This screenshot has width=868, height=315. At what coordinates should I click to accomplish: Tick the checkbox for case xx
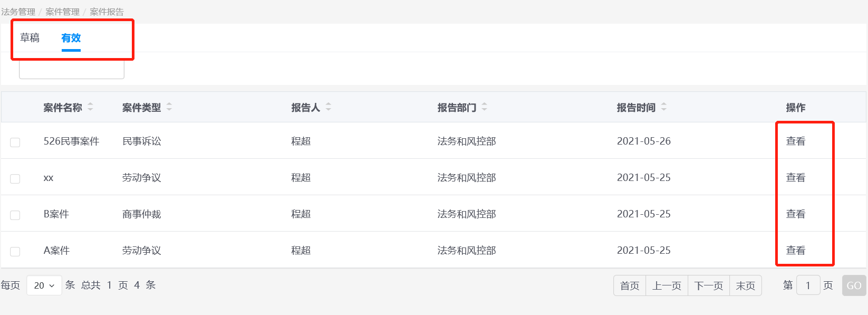[15, 179]
